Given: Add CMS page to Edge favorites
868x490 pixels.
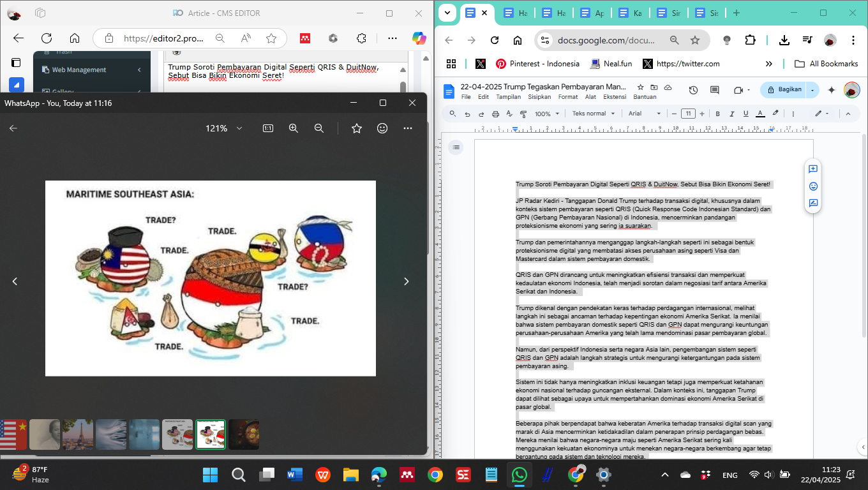Looking at the screenshot, I should pos(271,38).
